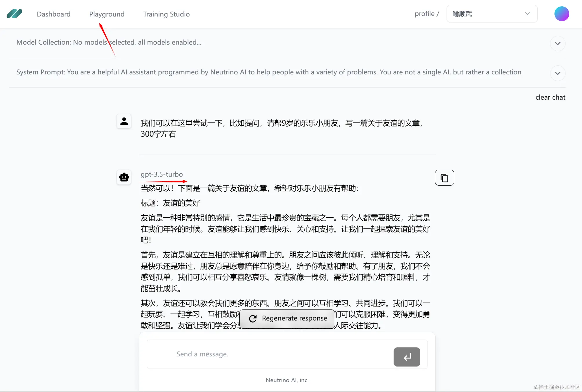The width and height of the screenshot is (582, 392).
Task: Click the Neutrino AI, inc. footer text
Action: point(287,380)
